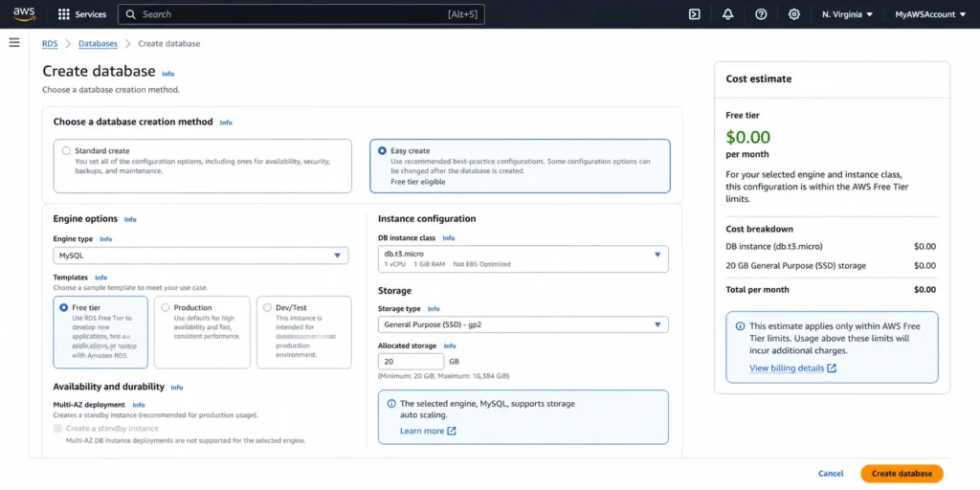Click the external link icon beside Learn more

click(452, 432)
